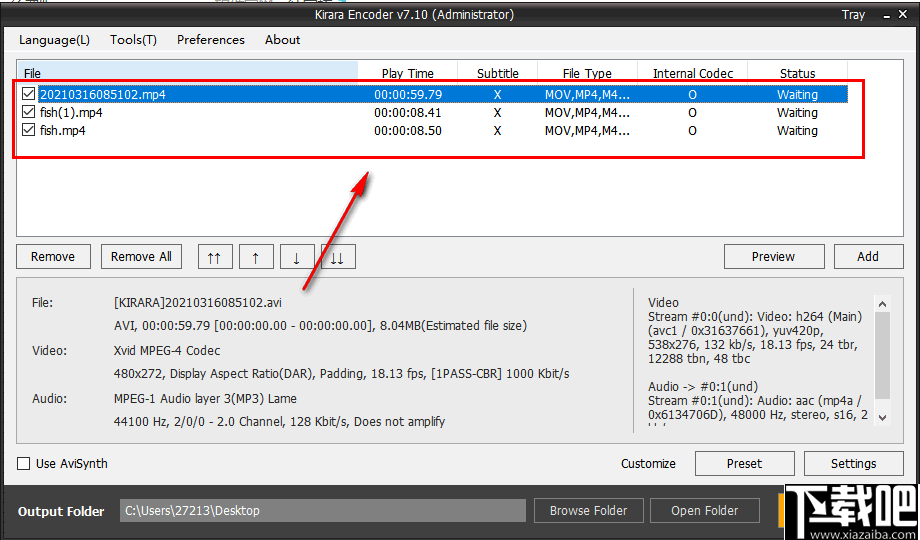This screenshot has width=920, height=540.
Task: Move selected file to top of list
Action: (215, 256)
